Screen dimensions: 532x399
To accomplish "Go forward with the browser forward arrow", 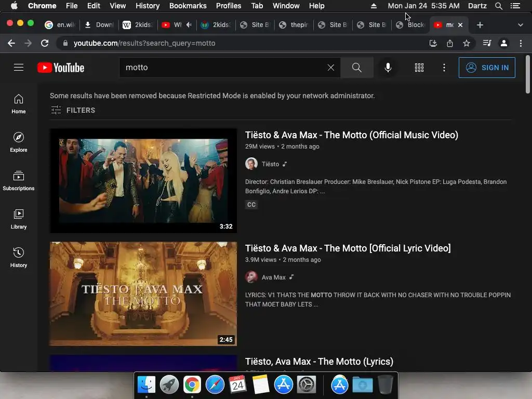I will click(28, 43).
